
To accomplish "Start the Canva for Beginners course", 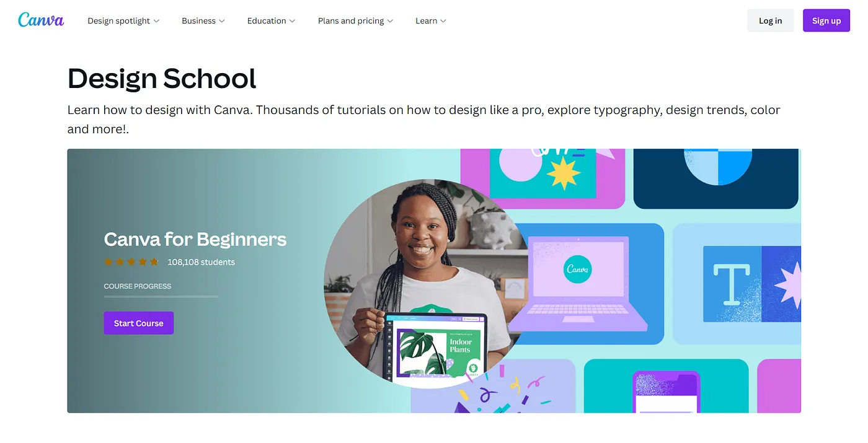I will coord(138,323).
